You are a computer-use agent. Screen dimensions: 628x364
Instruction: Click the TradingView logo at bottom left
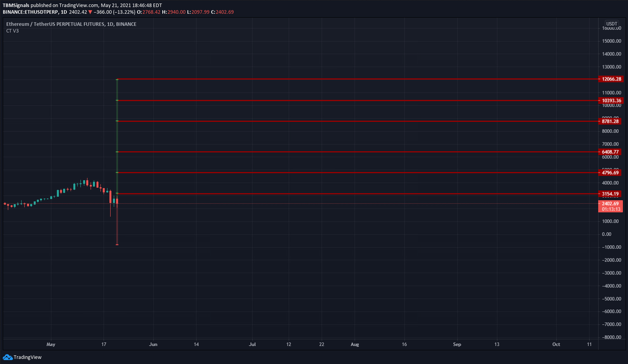(22, 357)
